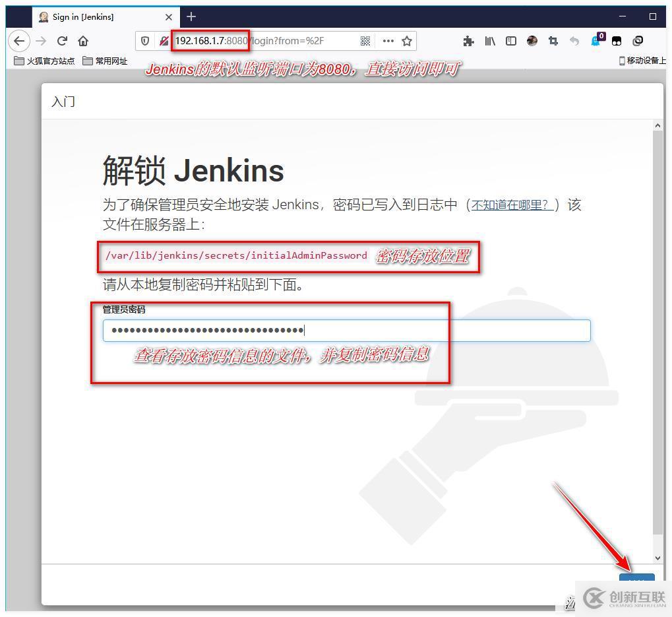672x617 pixels.
Task: Start the screenshot crop tool
Action: pyautogui.click(x=553, y=41)
